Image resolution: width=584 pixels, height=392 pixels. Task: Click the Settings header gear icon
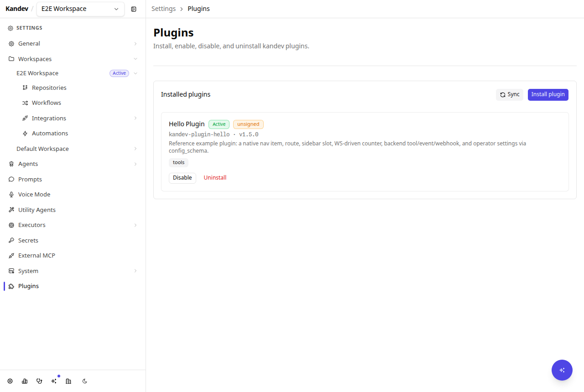point(10,28)
